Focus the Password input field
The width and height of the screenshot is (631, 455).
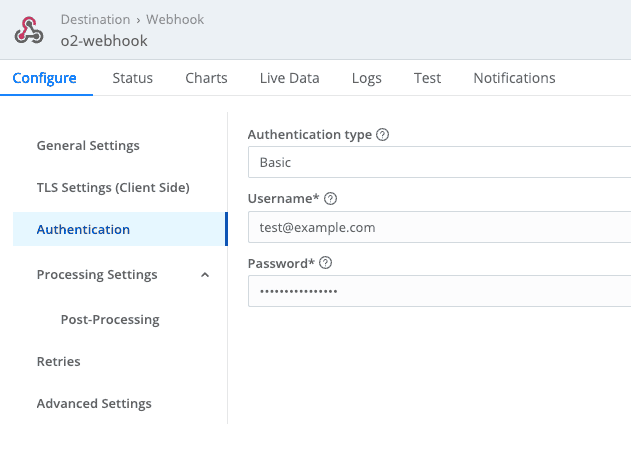439,291
